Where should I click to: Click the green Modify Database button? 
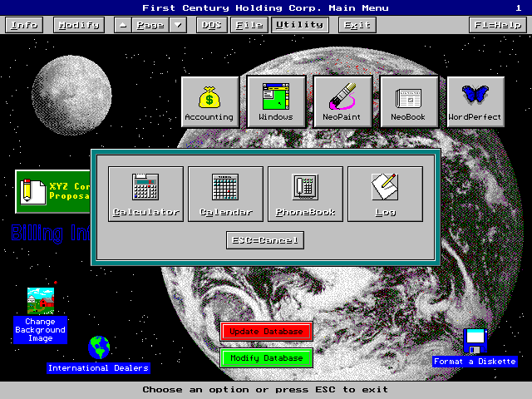pyautogui.click(x=266, y=358)
